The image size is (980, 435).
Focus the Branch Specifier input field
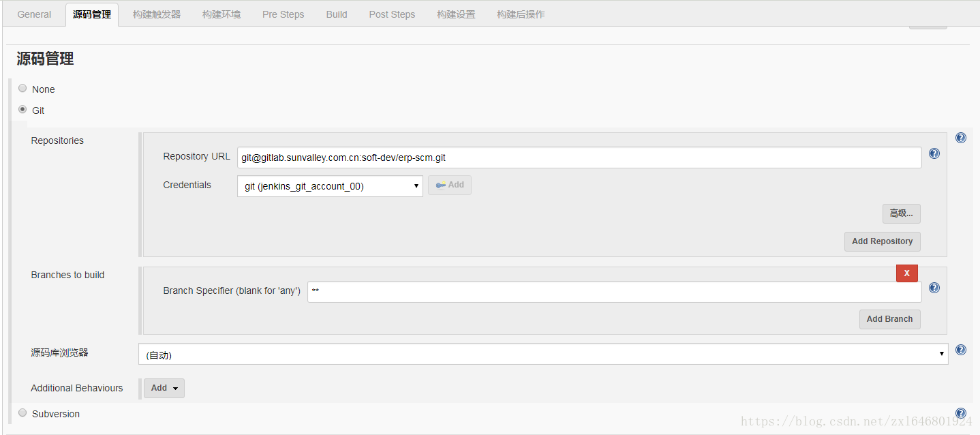(x=614, y=292)
